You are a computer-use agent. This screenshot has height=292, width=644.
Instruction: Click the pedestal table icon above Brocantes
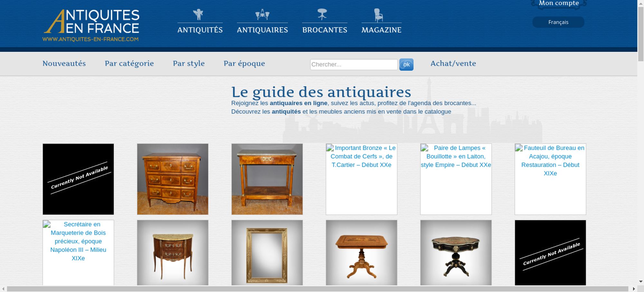click(322, 14)
